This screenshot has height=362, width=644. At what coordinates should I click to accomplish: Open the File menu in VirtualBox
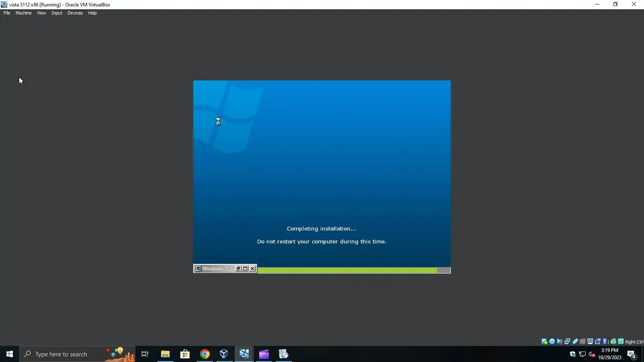point(7,13)
